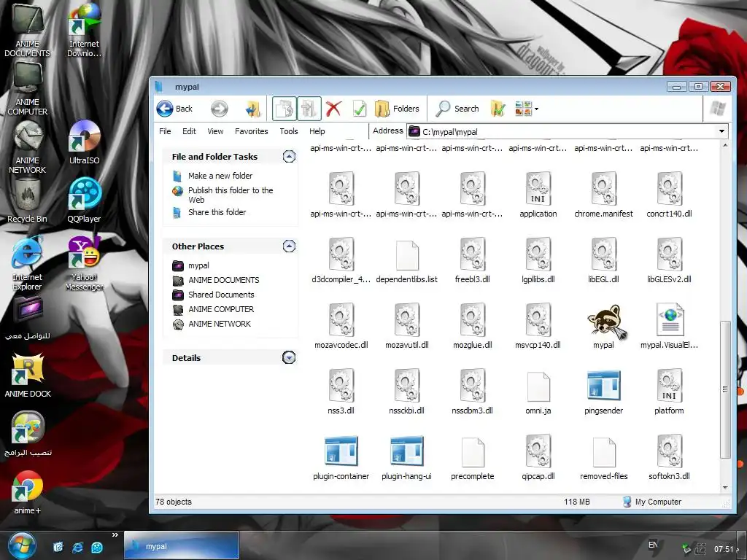747x560 pixels.
Task: Click file list scrollbar down arrow
Action: (725, 488)
